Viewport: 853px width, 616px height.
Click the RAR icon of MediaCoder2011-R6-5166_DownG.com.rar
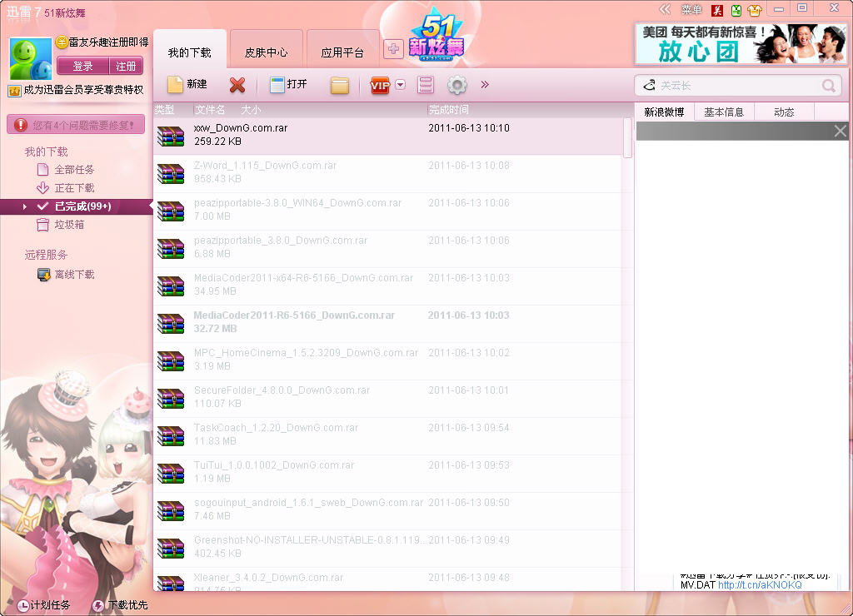(171, 324)
